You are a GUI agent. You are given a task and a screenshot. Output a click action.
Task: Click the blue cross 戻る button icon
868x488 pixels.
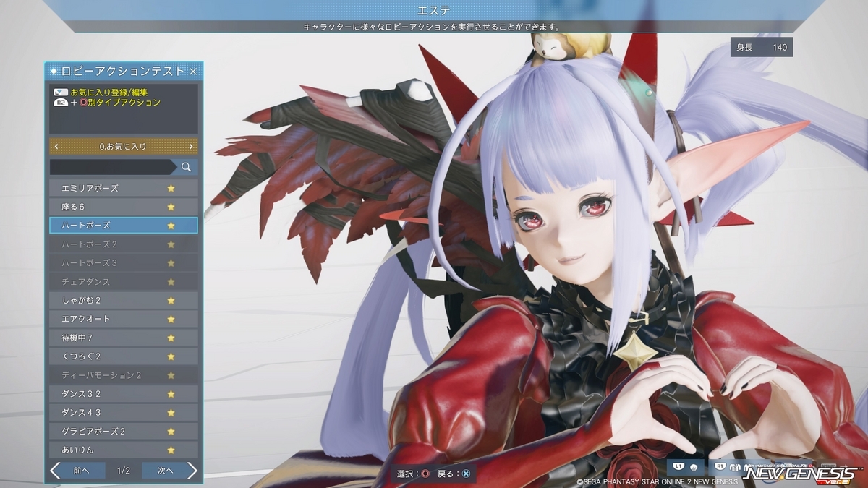pos(466,474)
